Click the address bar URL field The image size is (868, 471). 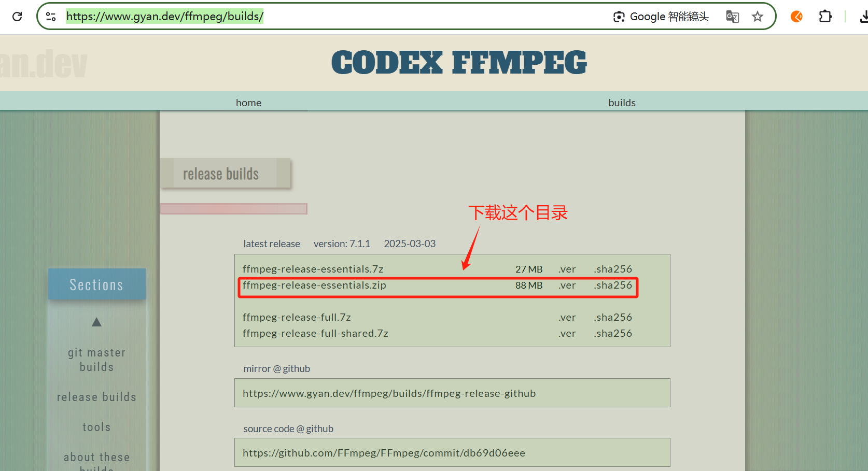pyautogui.click(x=165, y=17)
